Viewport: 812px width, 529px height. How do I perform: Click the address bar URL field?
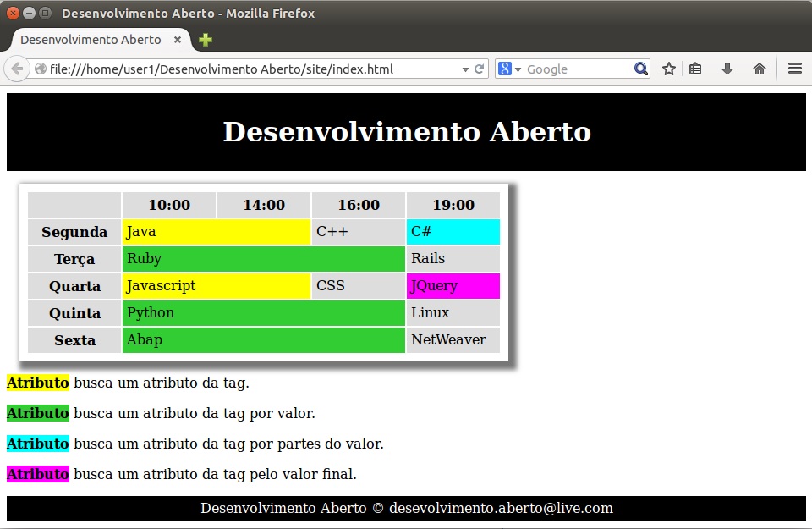254,69
